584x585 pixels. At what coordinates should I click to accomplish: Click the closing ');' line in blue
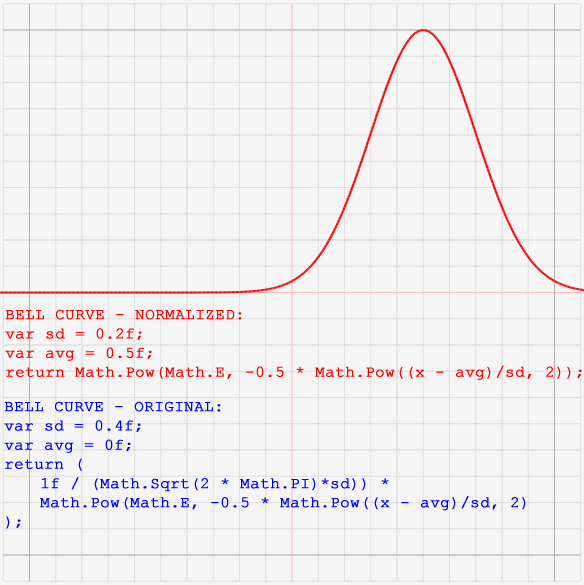point(13,522)
